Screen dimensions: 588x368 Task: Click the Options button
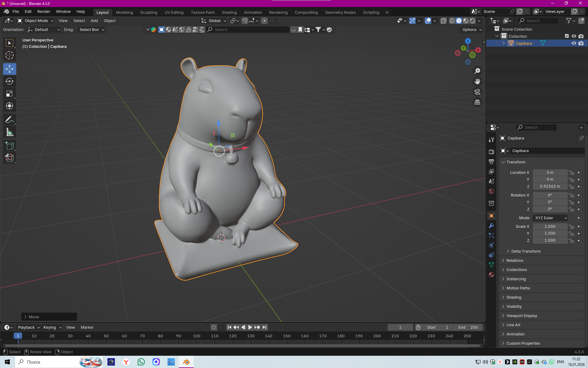coord(472,30)
